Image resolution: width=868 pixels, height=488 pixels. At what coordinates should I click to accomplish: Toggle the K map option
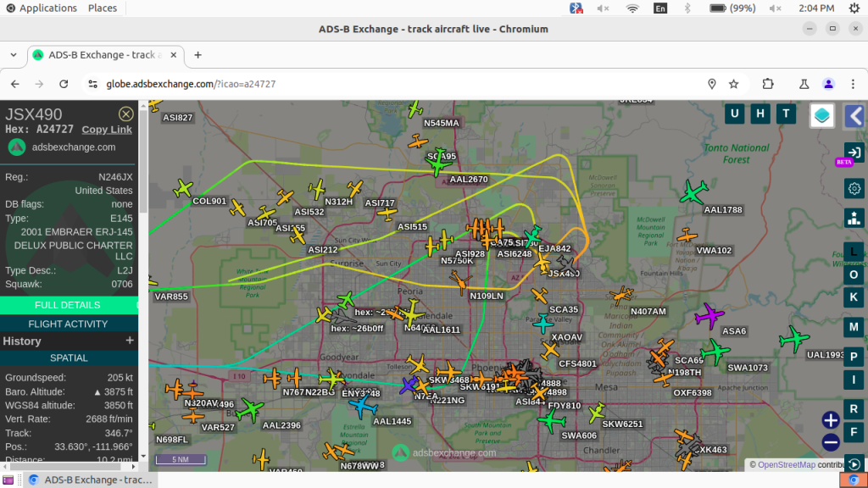pyautogui.click(x=854, y=297)
